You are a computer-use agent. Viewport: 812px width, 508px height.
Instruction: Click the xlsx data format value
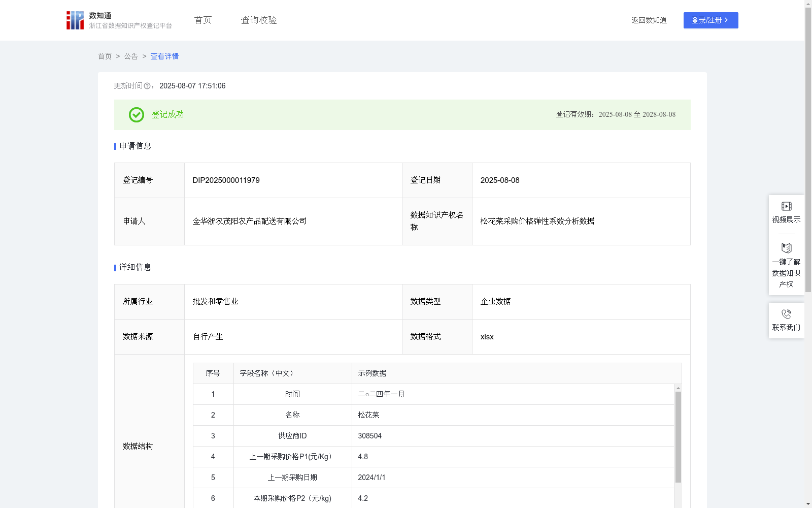tap(487, 337)
